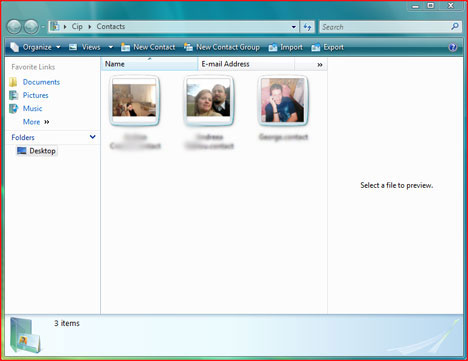Click the Documents folder icon in the sidebar
The height and width of the screenshot is (361, 468).
(x=13, y=82)
